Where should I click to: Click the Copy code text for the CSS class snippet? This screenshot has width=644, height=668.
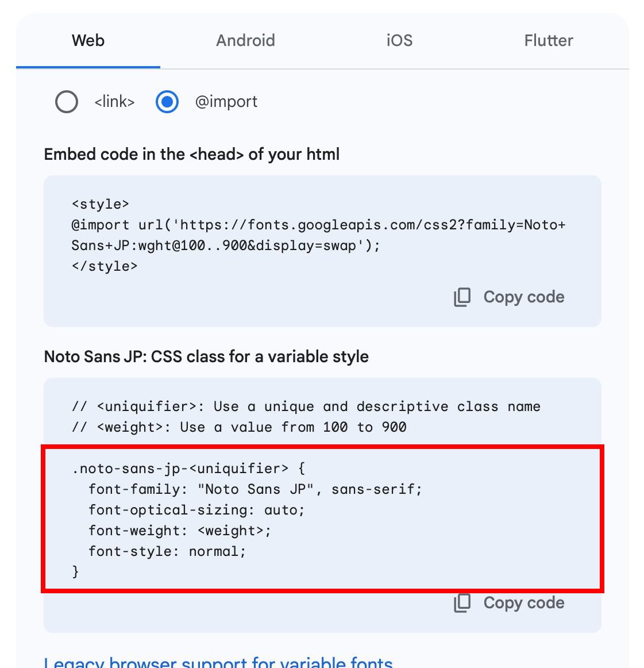(524, 603)
